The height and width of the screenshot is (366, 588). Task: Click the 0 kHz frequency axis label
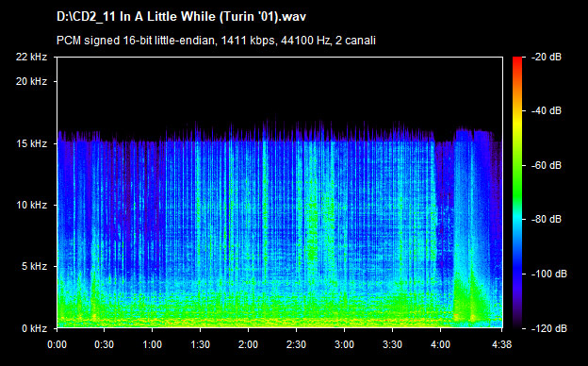(34, 328)
